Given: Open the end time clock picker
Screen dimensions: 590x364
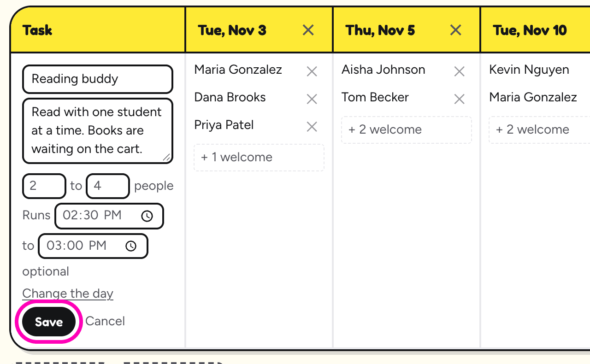Looking at the screenshot, I should click(x=131, y=246).
